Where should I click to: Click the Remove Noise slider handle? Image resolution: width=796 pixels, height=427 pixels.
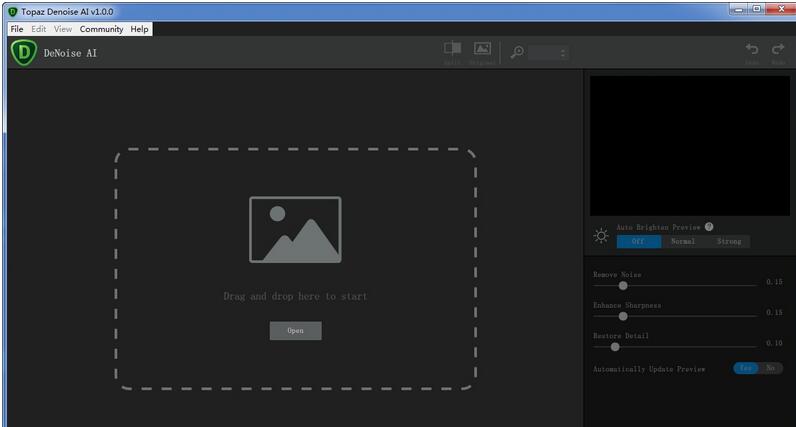tap(623, 285)
